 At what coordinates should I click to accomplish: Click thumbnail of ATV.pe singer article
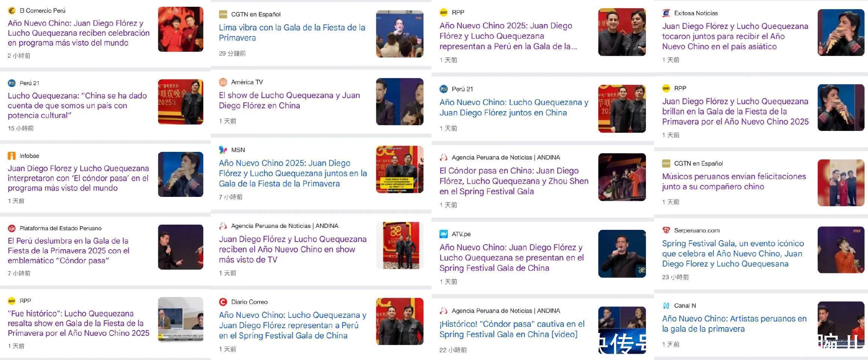[x=622, y=254]
